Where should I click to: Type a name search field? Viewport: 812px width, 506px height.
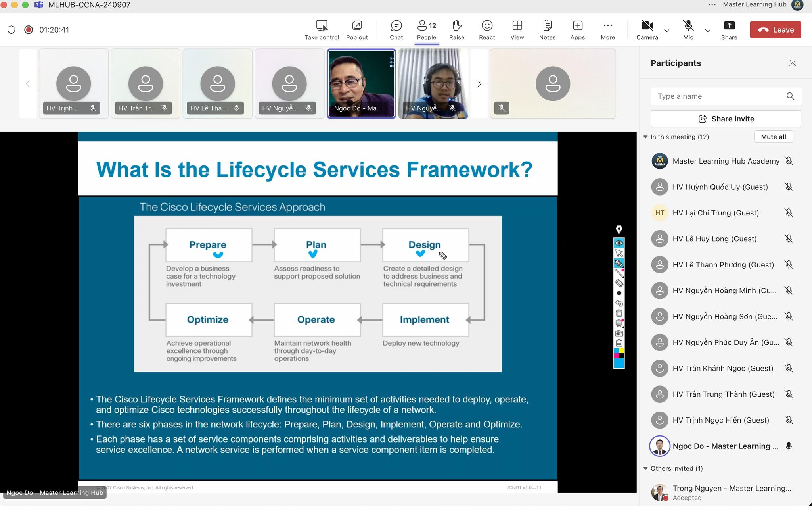(x=726, y=96)
